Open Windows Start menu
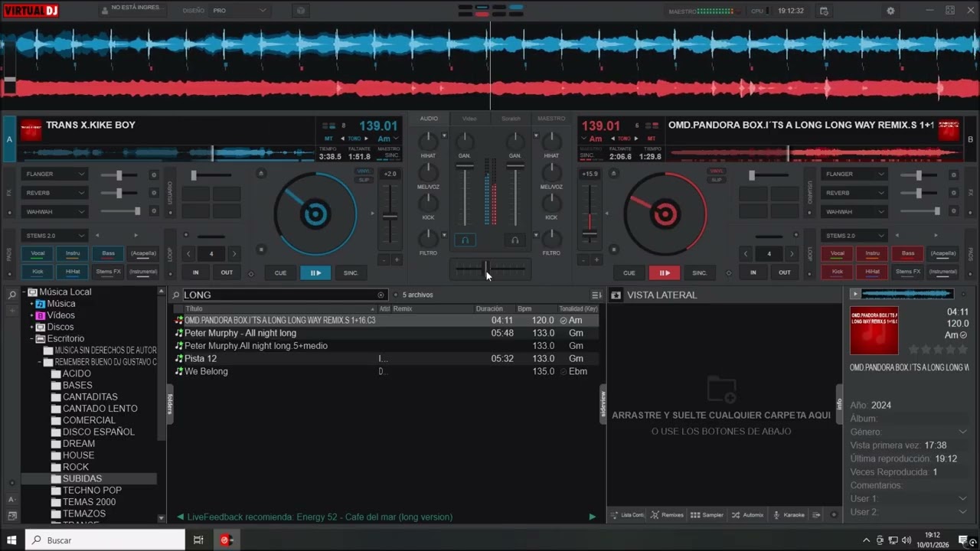Viewport: 980px width, 551px height. (12, 540)
